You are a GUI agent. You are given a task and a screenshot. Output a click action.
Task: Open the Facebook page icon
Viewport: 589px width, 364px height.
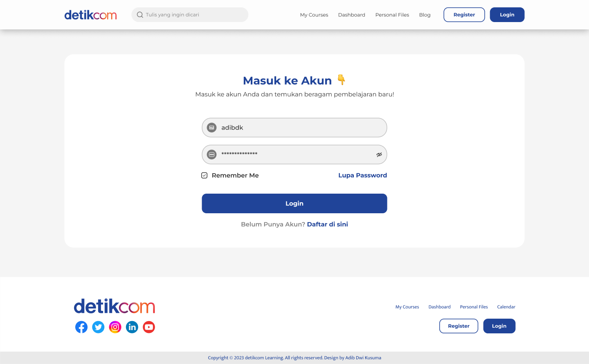81,327
